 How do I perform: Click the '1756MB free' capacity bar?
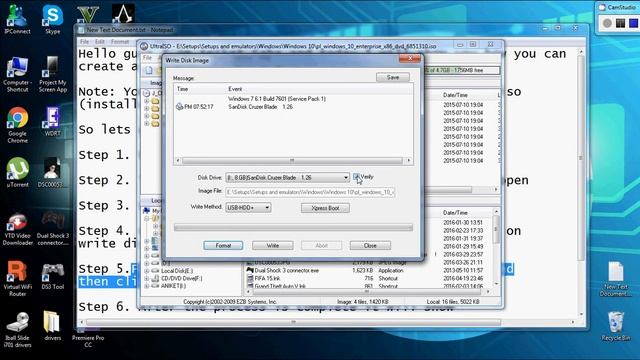462,70
